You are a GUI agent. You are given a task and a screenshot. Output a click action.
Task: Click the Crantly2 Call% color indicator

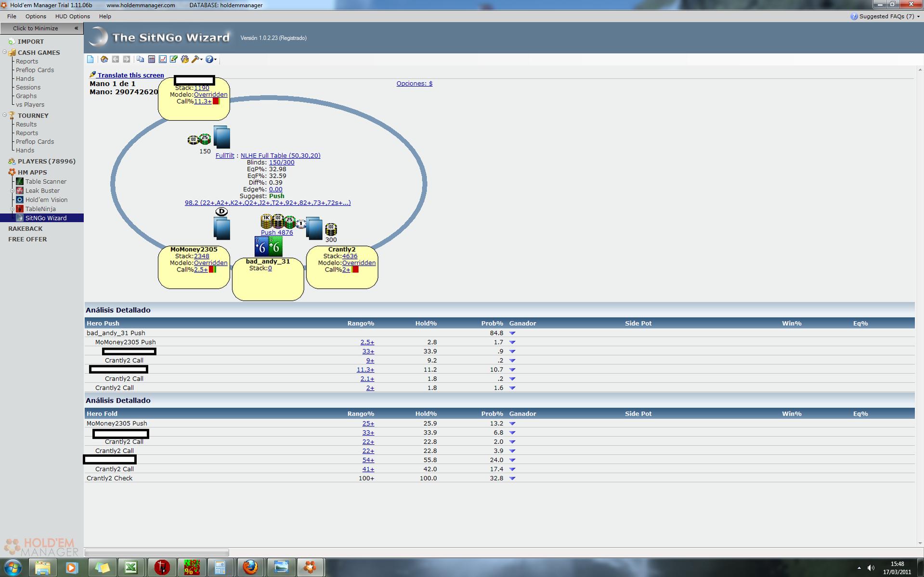pos(355,269)
